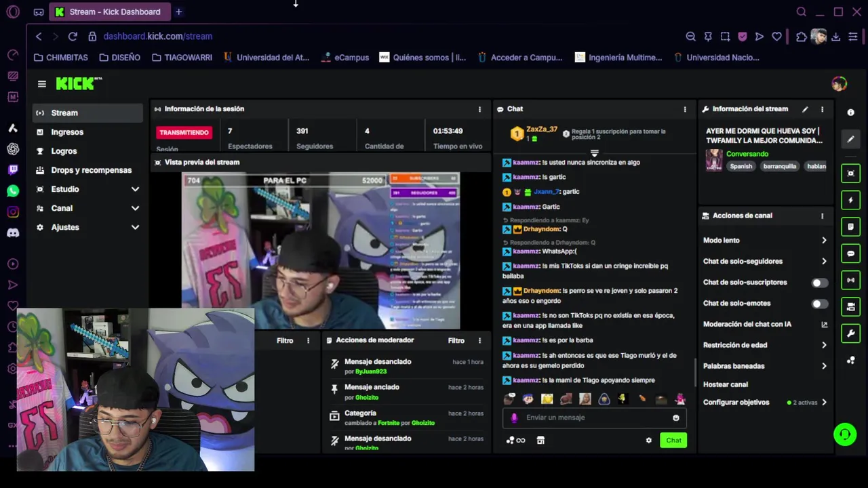
Task: Go to Logros in the sidebar
Action: pyautogui.click(x=87, y=151)
